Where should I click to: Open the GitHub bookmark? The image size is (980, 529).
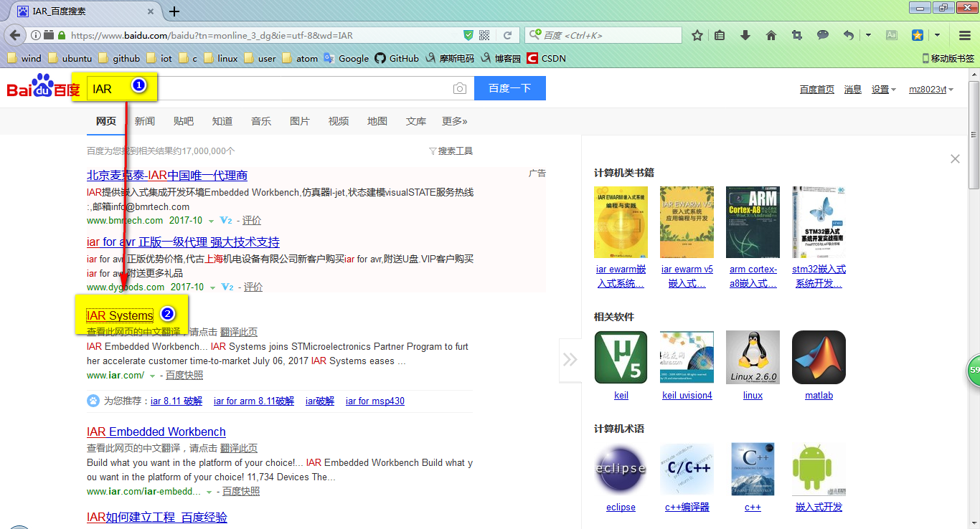397,58
